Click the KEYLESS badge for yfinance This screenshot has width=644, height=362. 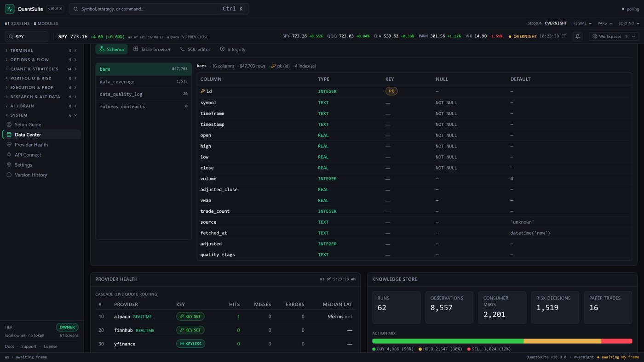[190, 344]
